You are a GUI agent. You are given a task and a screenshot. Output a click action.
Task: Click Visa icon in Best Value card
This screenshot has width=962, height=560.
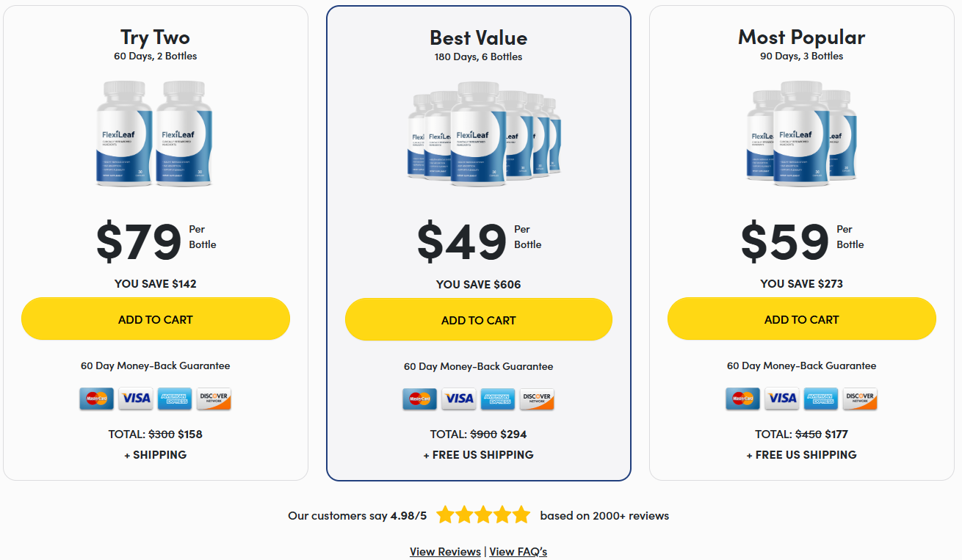(x=459, y=399)
